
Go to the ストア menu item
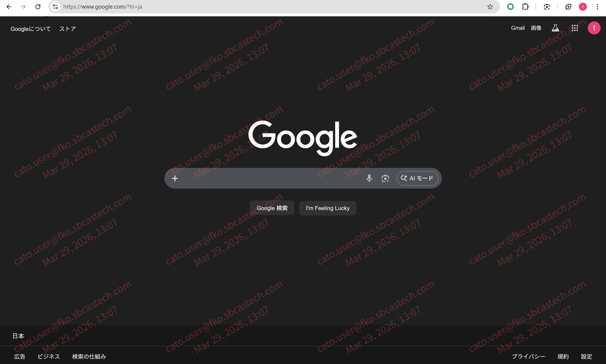click(67, 29)
